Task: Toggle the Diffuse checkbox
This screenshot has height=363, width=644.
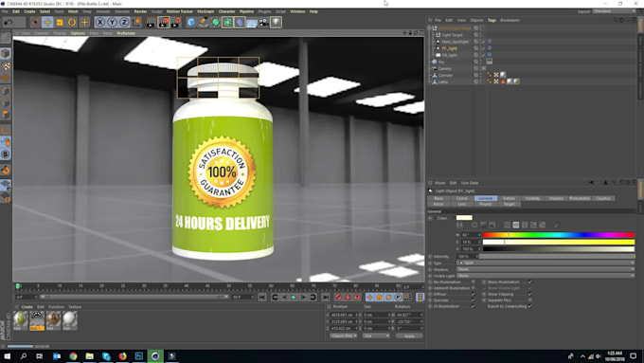Action: coord(474,295)
